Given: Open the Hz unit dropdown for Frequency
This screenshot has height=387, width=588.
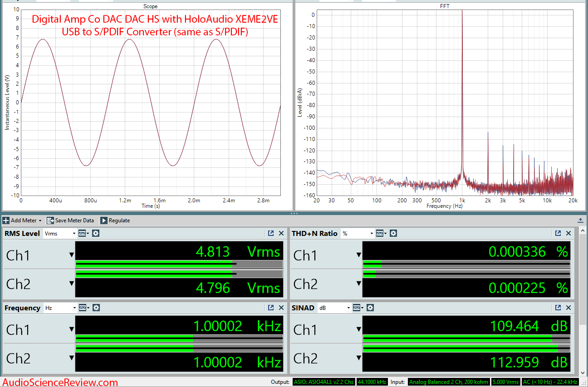Looking at the screenshot, I should coord(74,308).
